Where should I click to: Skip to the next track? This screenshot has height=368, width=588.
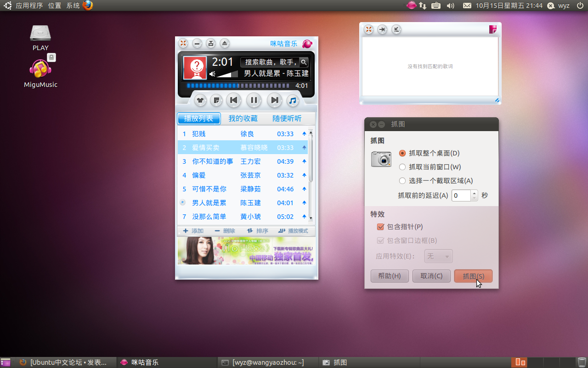(x=274, y=100)
